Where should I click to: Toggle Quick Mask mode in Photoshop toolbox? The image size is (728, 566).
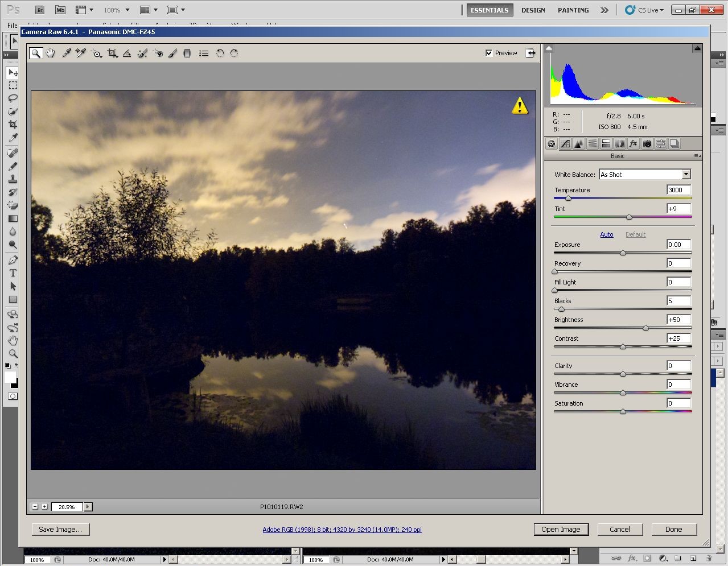(13, 396)
